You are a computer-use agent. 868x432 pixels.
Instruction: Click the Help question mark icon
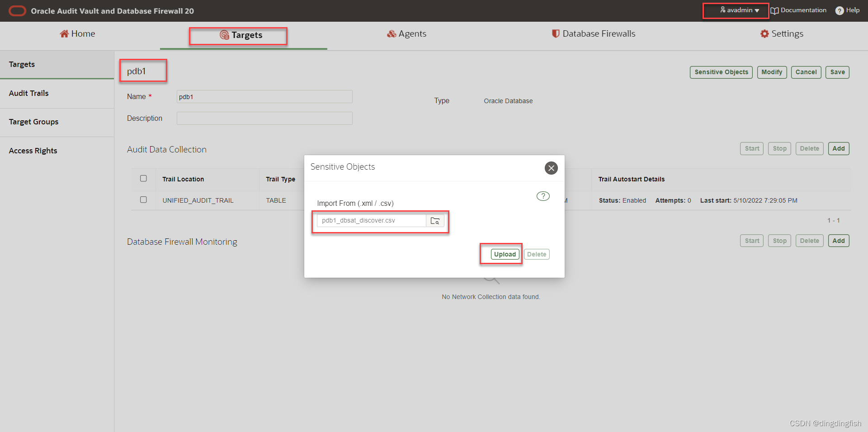click(840, 10)
